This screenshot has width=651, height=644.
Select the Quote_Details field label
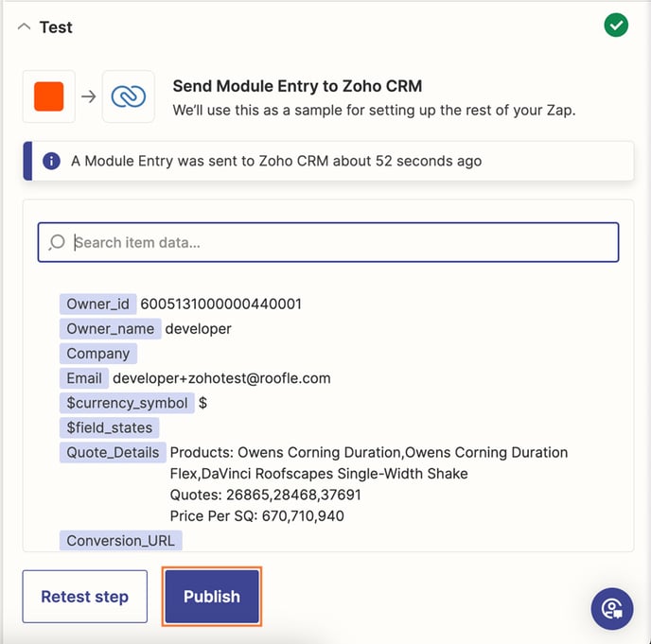pos(113,453)
